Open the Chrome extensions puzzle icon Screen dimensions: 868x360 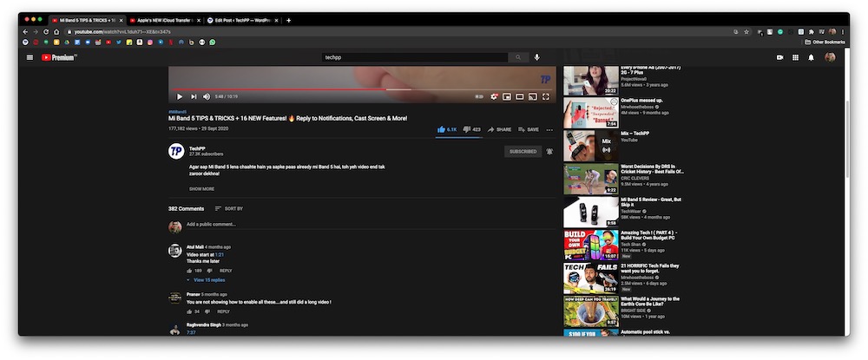pyautogui.click(x=812, y=32)
